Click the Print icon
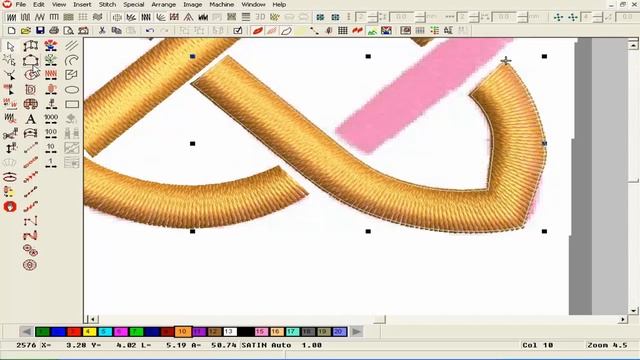Screen dimensions: 640x360 click(x=54, y=31)
